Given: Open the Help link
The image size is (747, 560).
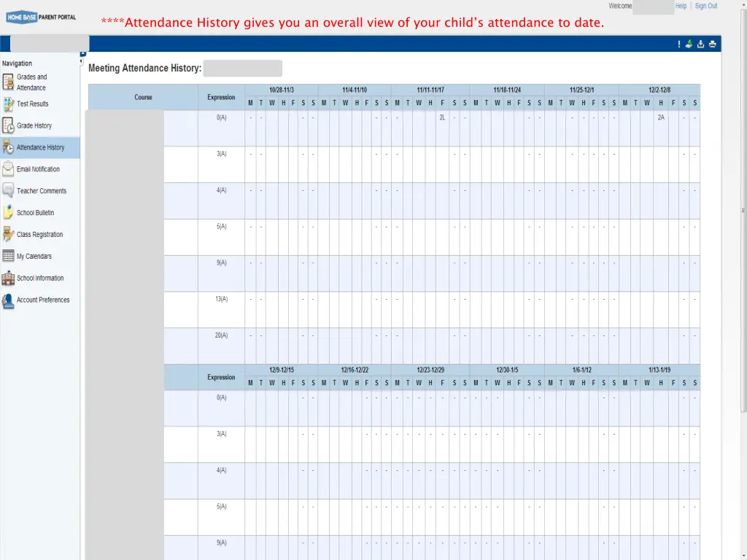Looking at the screenshot, I should pyautogui.click(x=681, y=6).
